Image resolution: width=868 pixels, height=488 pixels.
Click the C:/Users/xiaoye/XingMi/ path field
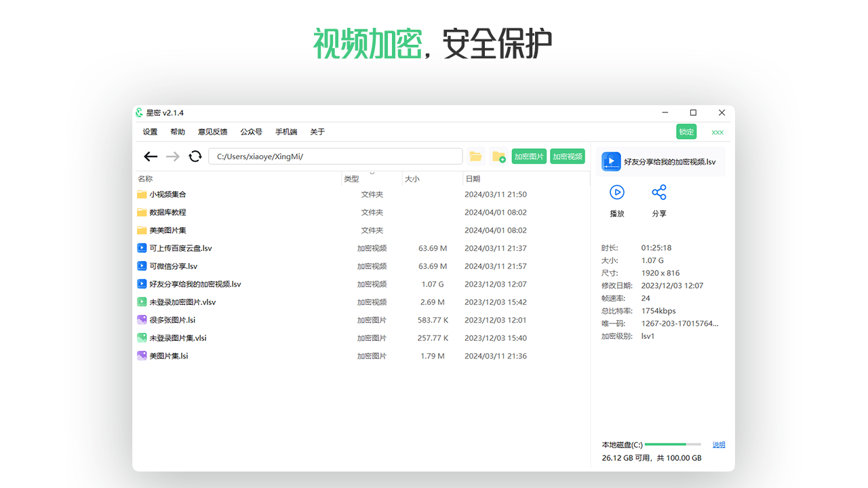(x=336, y=157)
